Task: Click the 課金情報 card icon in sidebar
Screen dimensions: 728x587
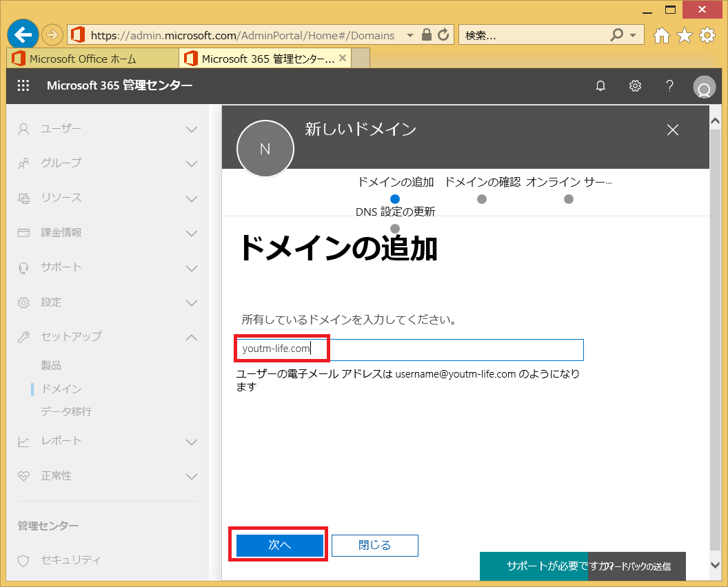Action: click(23, 233)
